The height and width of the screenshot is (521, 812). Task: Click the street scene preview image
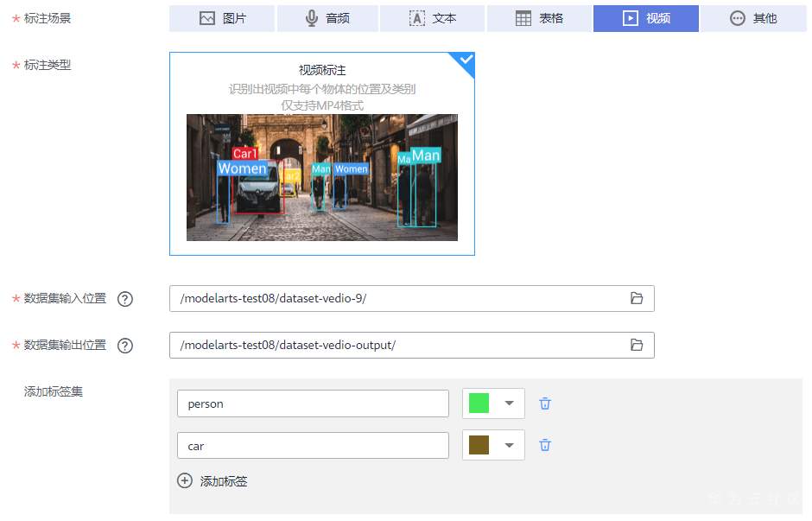point(322,177)
